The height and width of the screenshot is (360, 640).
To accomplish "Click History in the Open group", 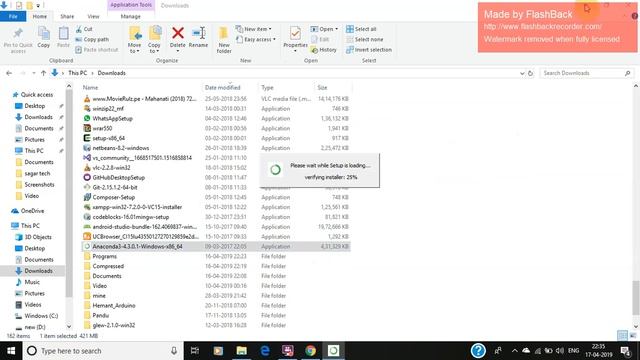I will (x=324, y=49).
